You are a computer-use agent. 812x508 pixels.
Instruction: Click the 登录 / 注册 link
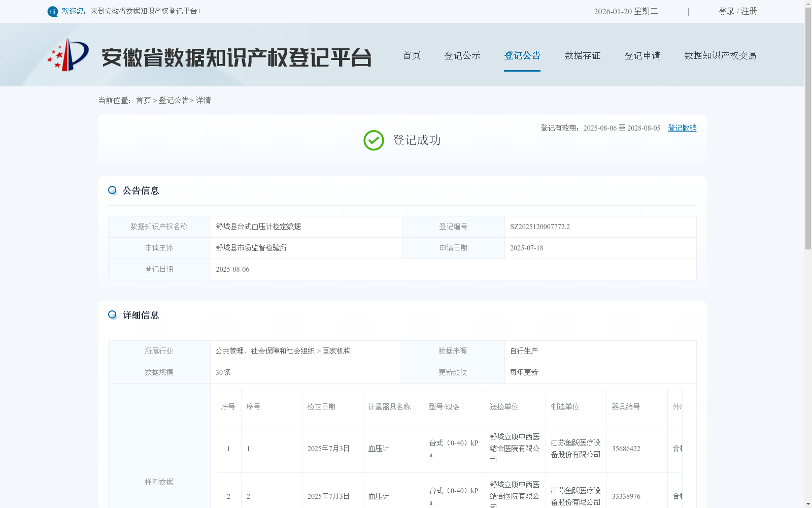738,11
